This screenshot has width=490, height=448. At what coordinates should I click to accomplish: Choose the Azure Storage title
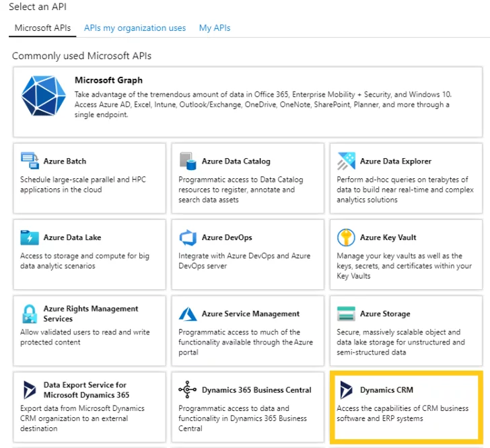385,313
